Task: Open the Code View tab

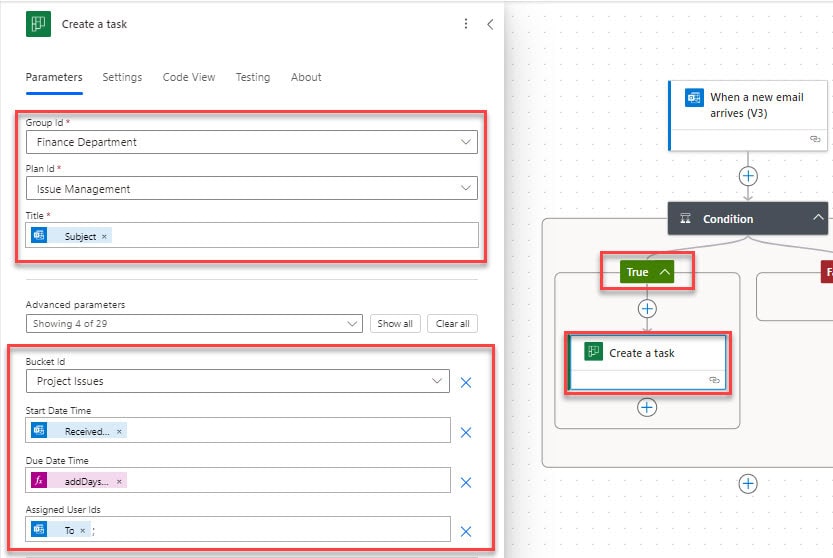Action: [x=189, y=77]
